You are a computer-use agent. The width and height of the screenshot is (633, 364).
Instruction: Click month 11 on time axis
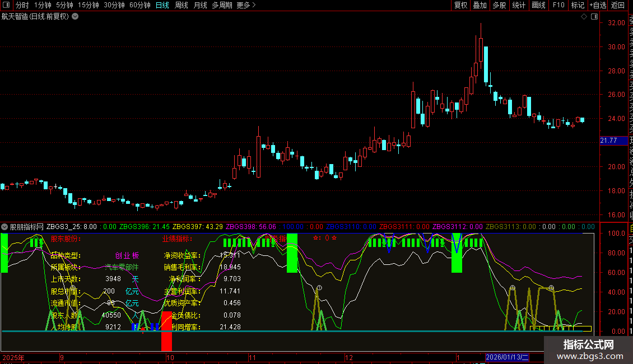pyautogui.click(x=252, y=357)
